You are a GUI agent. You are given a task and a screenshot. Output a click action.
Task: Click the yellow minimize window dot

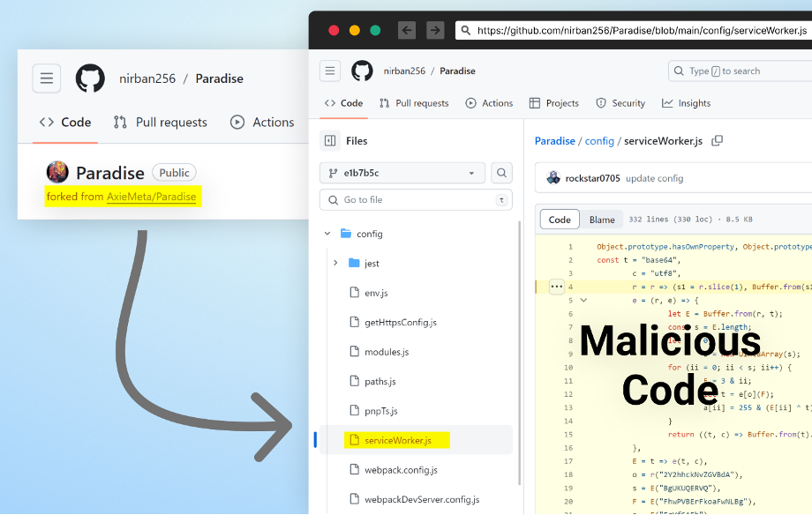354,31
